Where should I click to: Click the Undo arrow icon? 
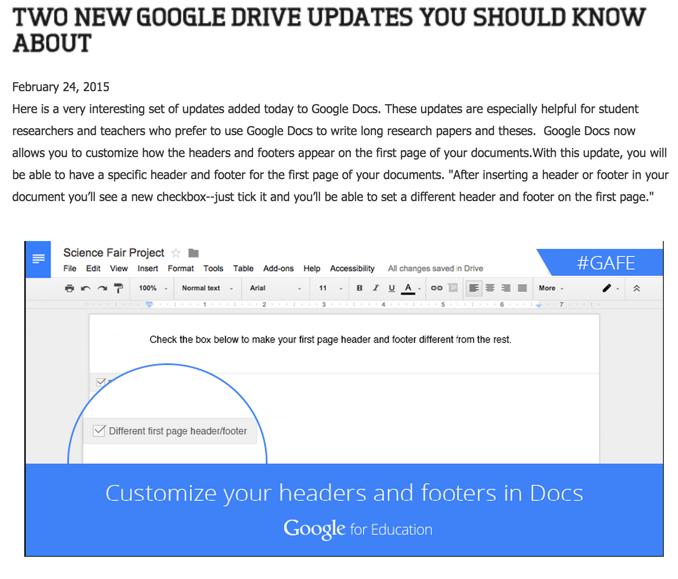pyautogui.click(x=86, y=288)
